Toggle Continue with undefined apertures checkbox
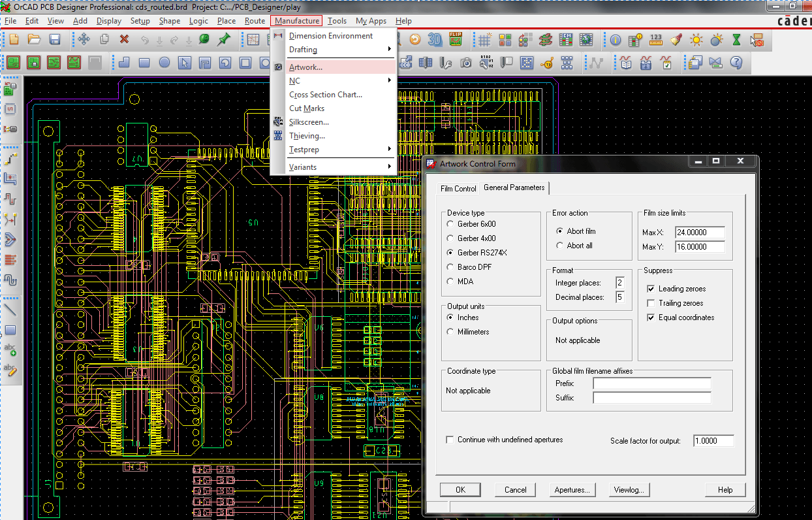Image resolution: width=812 pixels, height=520 pixels. click(x=450, y=440)
